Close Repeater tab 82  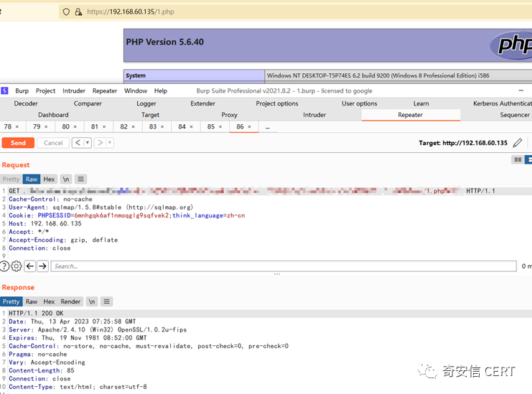[134, 127]
